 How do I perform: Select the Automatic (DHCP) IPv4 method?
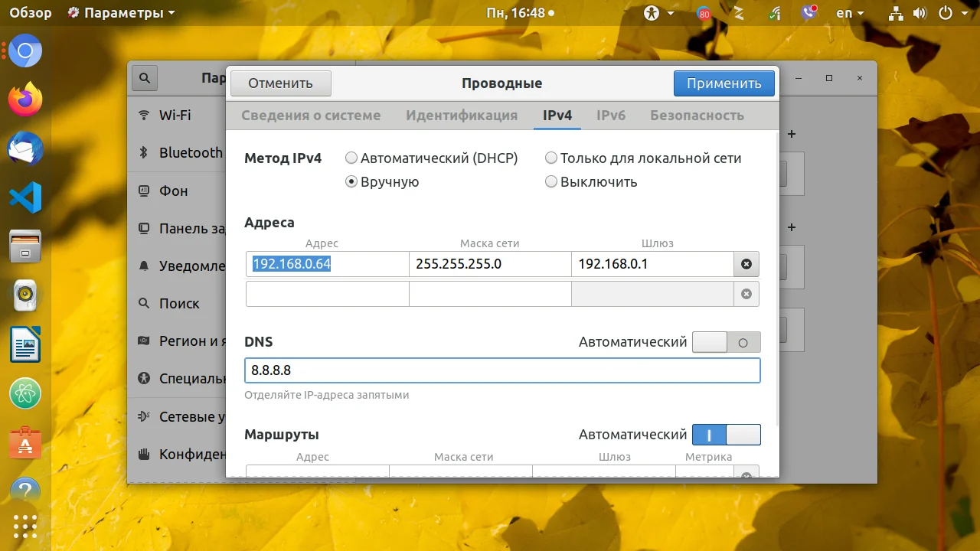[x=432, y=158]
